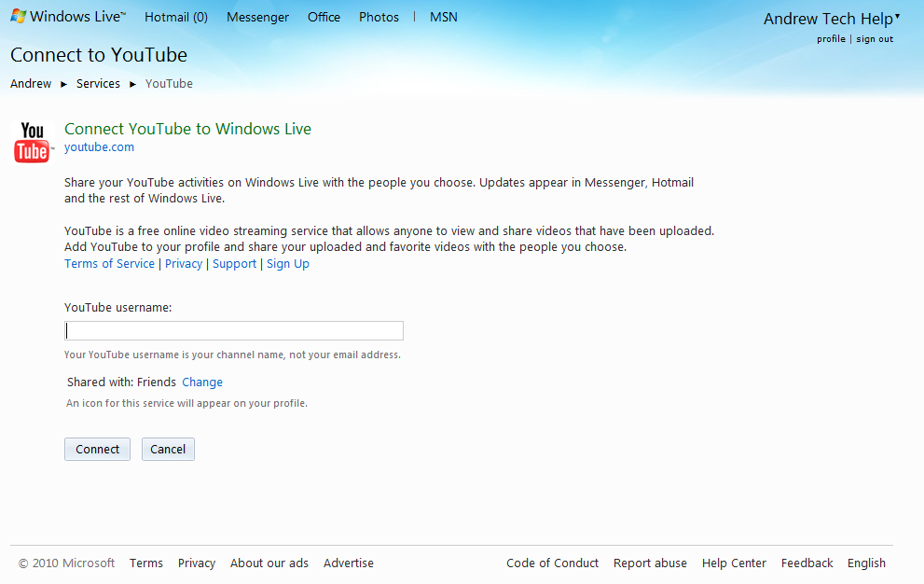Click the Windows Live flag logo
Image resolution: width=924 pixels, height=584 pixels.
click(19, 17)
